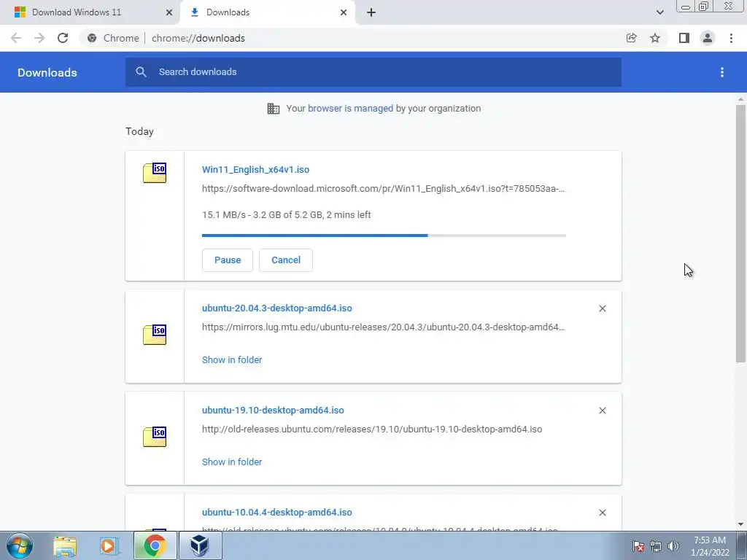Close the Downloads tab

(344, 12)
